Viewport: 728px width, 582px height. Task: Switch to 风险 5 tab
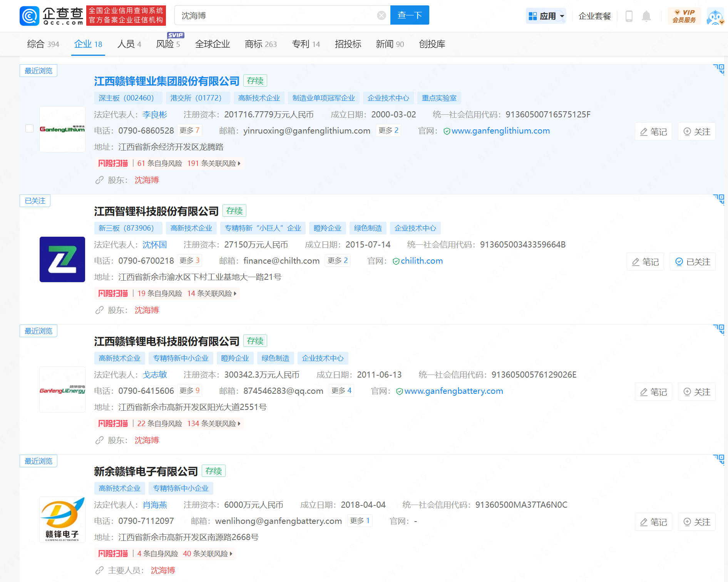(x=168, y=44)
